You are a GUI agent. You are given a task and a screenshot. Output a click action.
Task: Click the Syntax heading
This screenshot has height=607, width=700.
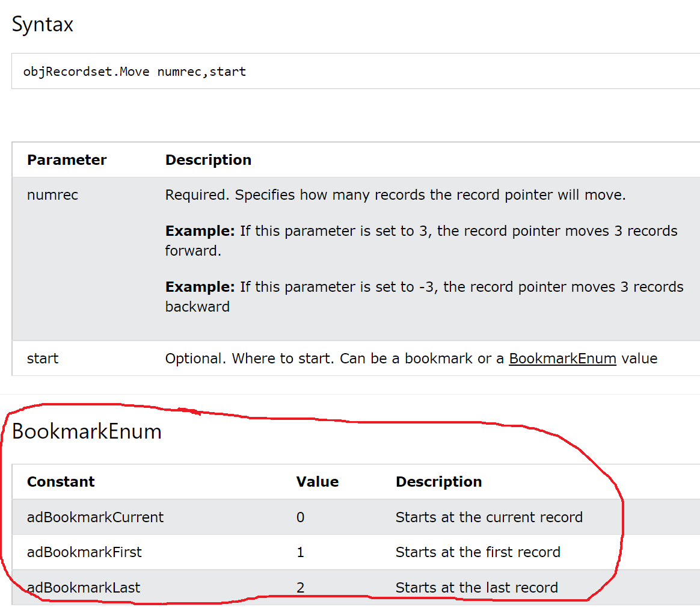click(x=43, y=25)
